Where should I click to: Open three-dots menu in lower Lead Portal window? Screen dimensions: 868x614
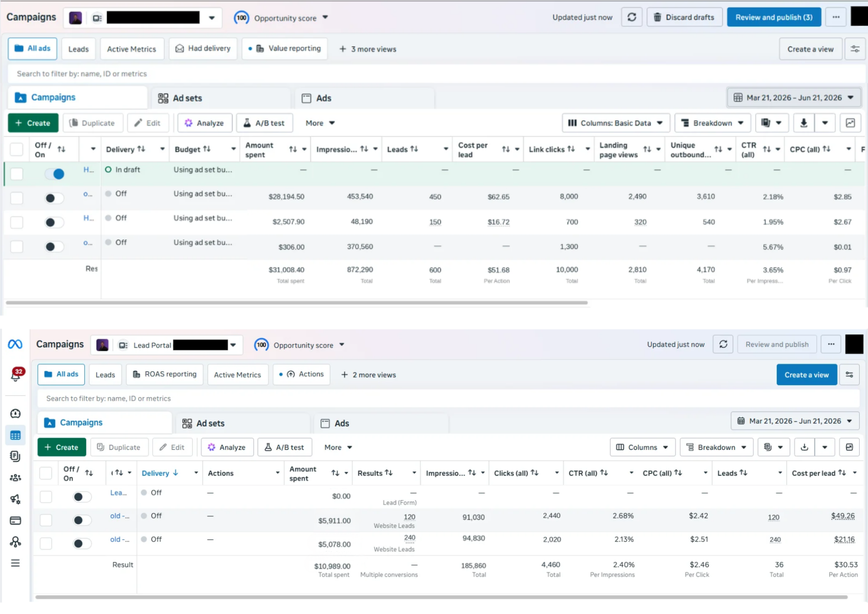(831, 344)
